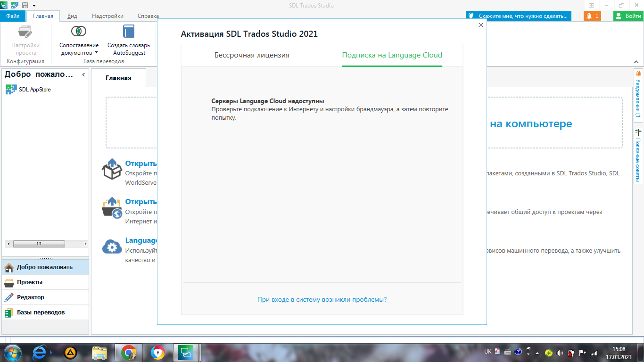
Task: Open notifications bell with count 1
Action: pos(592,16)
